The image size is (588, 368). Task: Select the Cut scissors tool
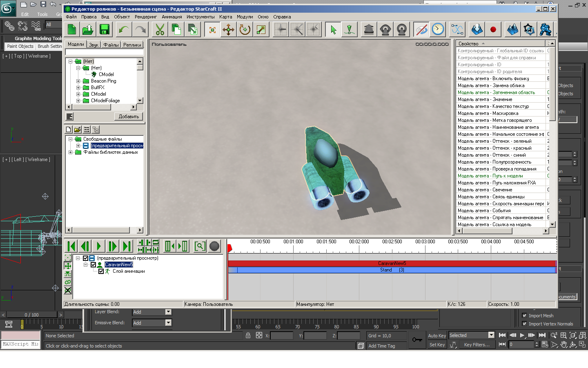pyautogui.click(x=160, y=29)
